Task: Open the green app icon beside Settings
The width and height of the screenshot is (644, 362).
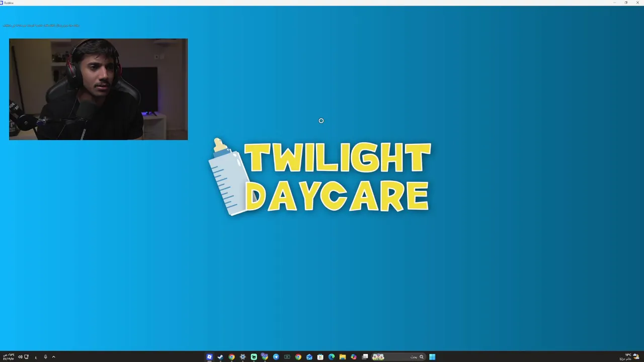Action: [x=254, y=357]
